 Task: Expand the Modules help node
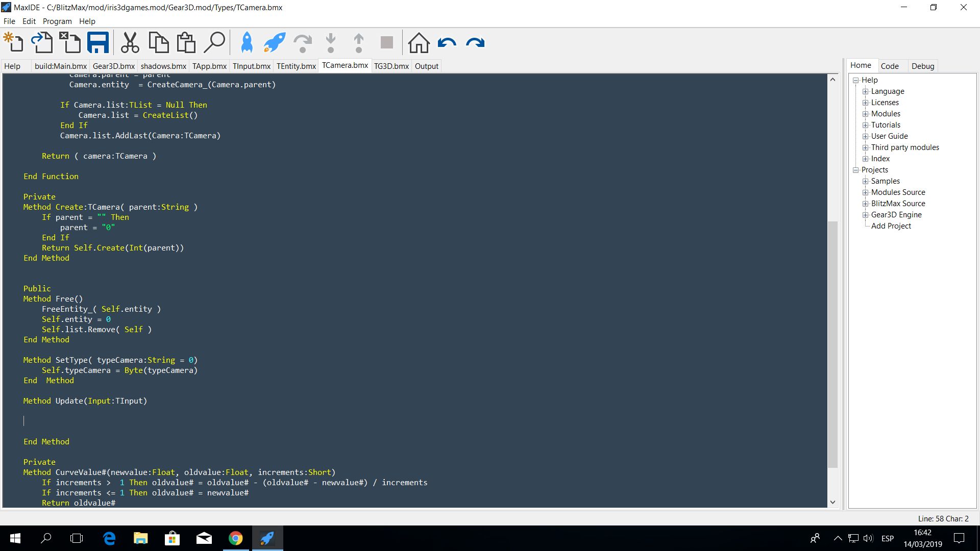click(x=866, y=113)
